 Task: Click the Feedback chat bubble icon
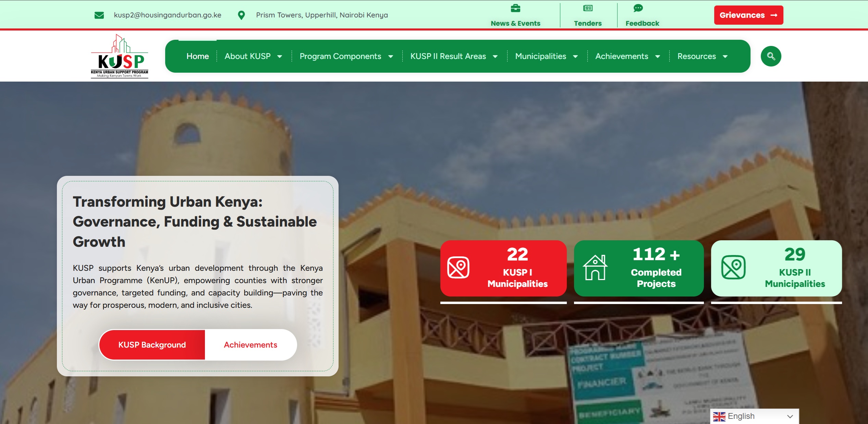pos(638,8)
